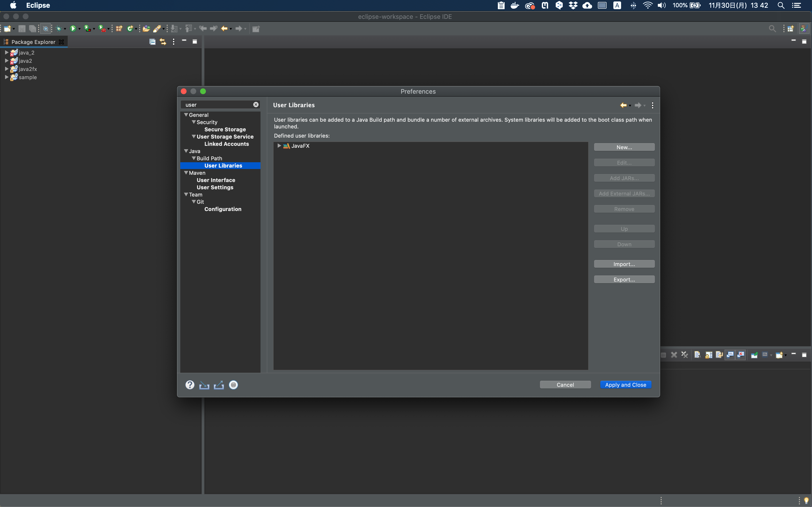Viewport: 812px width, 507px height.
Task: Click Collapse All in Package Explorer
Action: click(152, 42)
